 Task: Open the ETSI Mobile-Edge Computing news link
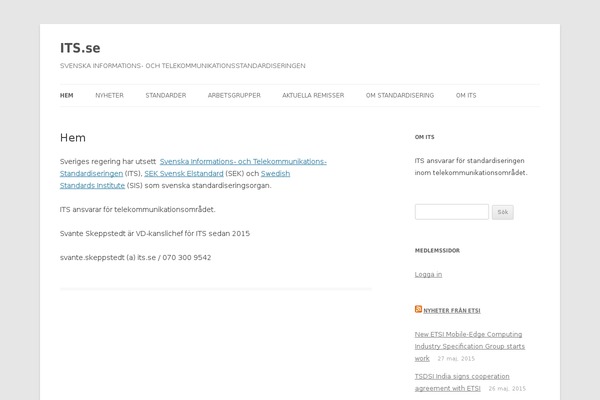click(x=470, y=346)
